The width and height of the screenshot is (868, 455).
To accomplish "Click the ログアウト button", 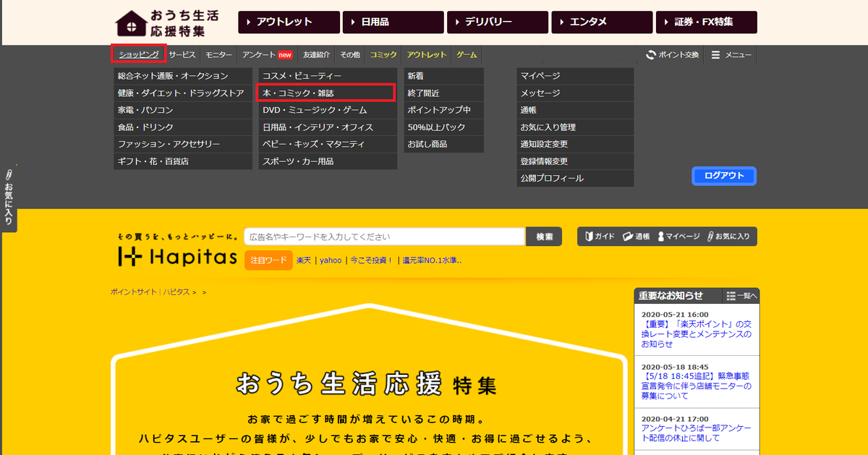I will click(x=724, y=176).
